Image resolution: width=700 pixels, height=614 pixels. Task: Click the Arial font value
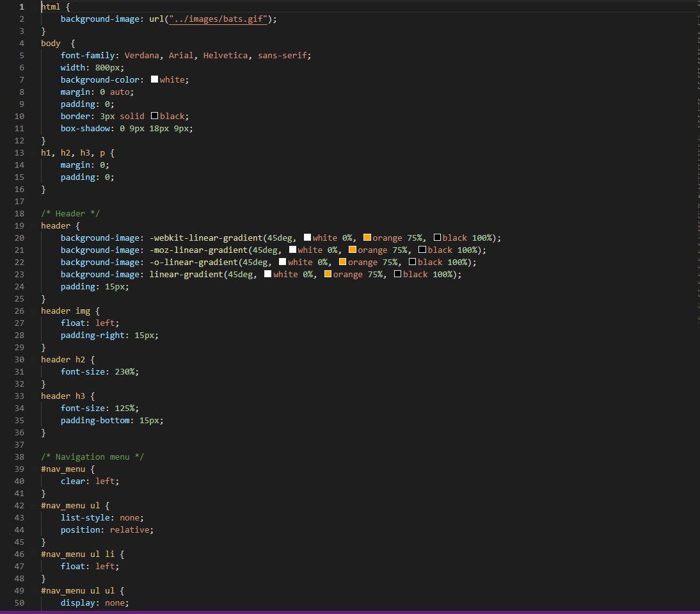181,55
